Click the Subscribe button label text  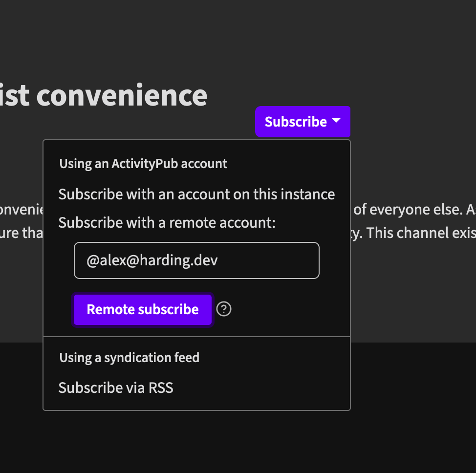coord(295,122)
